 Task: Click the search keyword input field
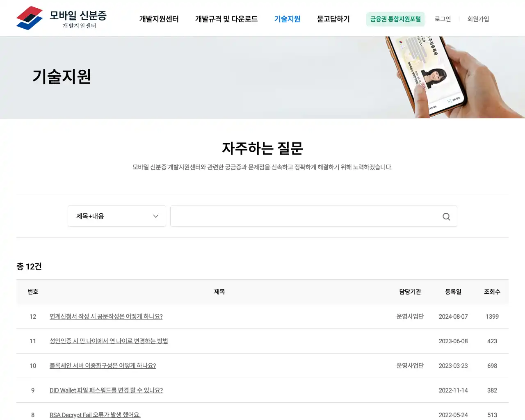coord(304,216)
